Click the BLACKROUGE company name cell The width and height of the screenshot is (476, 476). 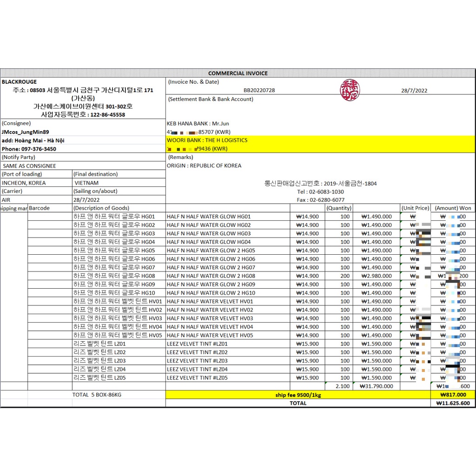click(19, 81)
